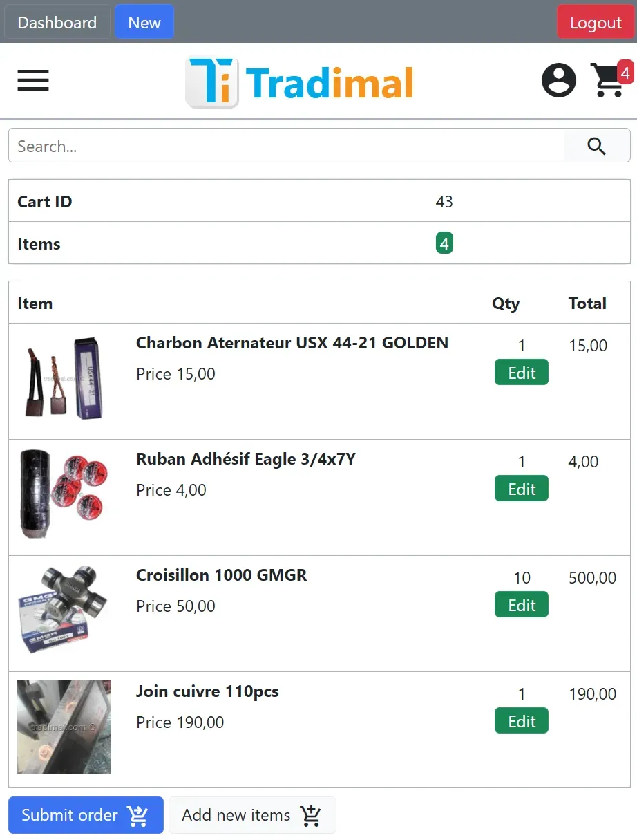
Task: Edit quantity for Charbon Aternateur USX 44-21
Action: point(522,373)
